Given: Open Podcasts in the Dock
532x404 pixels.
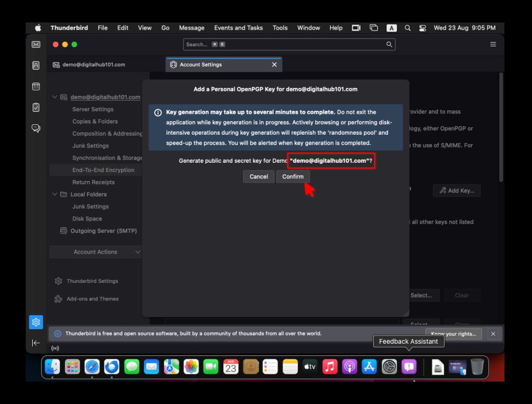Looking at the screenshot, I should pyautogui.click(x=350, y=367).
